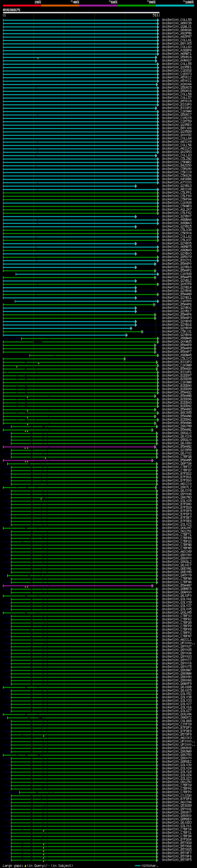Select hit UniRef100_B8C995
This screenshot has height=868, width=197.
[176, 413]
